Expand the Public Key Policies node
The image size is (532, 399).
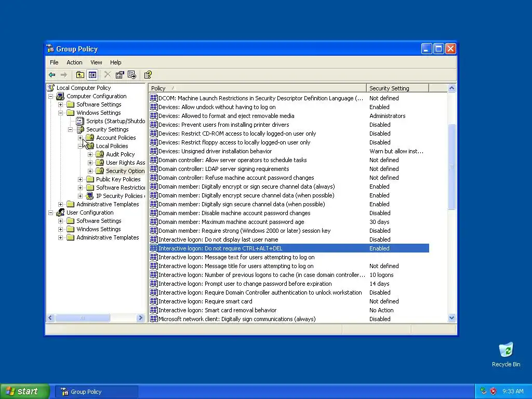point(80,179)
